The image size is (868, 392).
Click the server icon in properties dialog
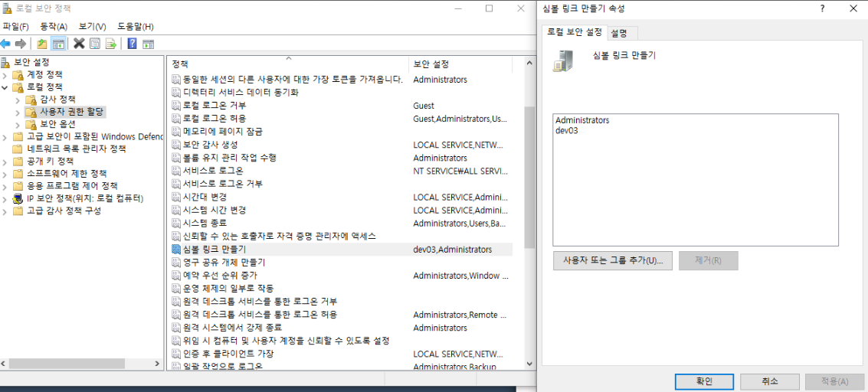tap(562, 60)
